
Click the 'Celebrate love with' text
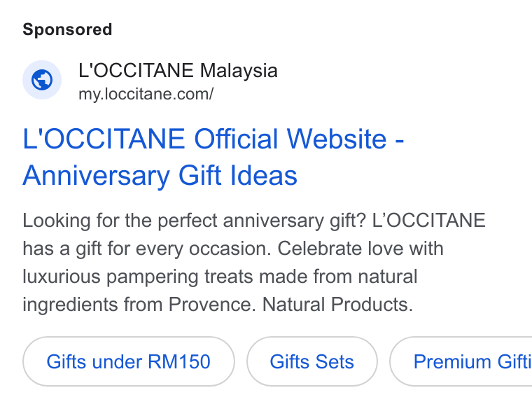(x=360, y=249)
